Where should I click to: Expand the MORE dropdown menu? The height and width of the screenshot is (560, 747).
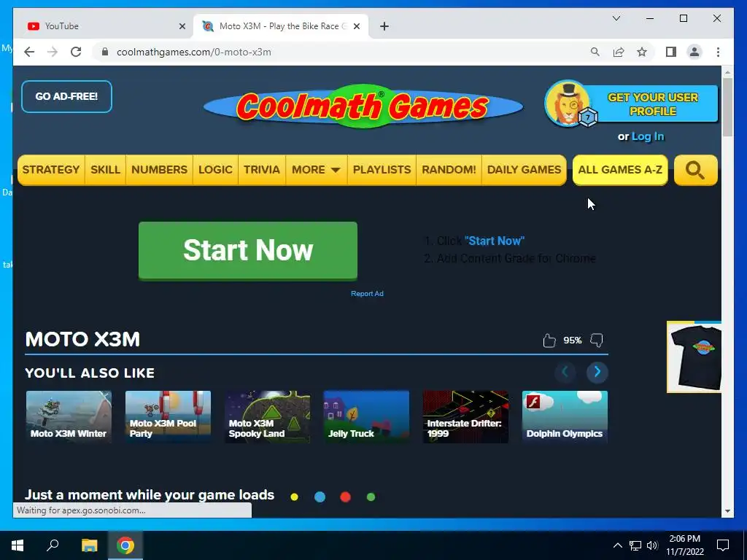point(317,170)
